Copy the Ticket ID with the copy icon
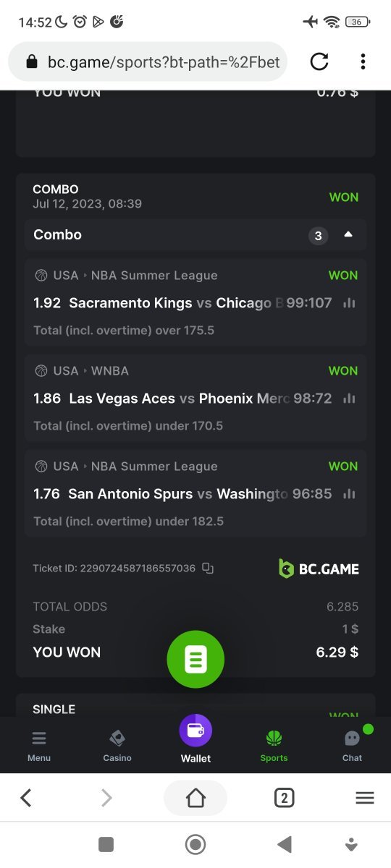This screenshot has width=391, height=868. tap(208, 569)
